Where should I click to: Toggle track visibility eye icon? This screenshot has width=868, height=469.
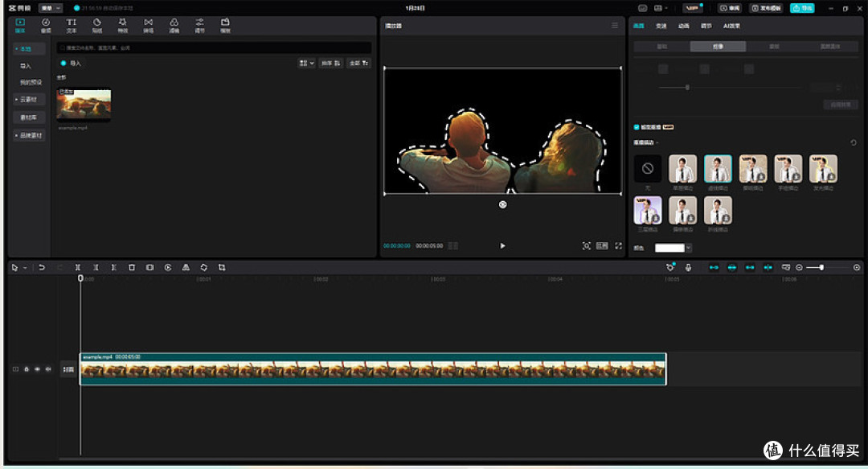[37, 369]
